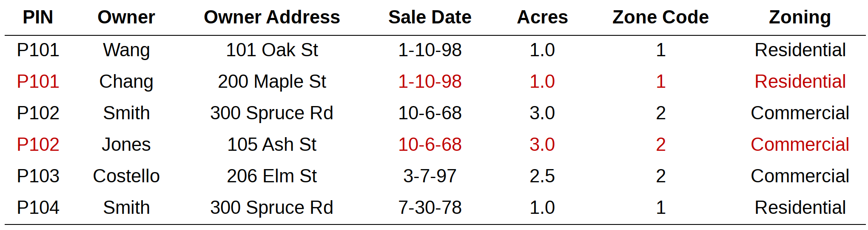Select the PIN cell P103

38,176
